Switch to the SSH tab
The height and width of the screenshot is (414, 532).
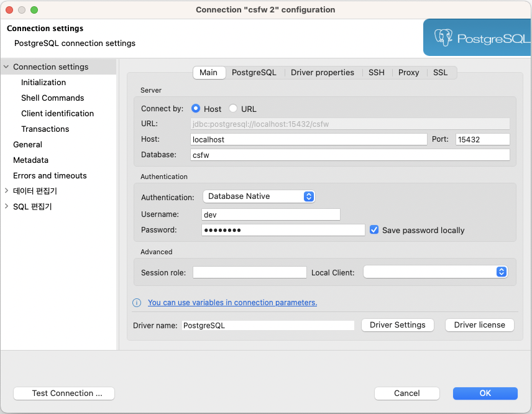[x=376, y=73]
